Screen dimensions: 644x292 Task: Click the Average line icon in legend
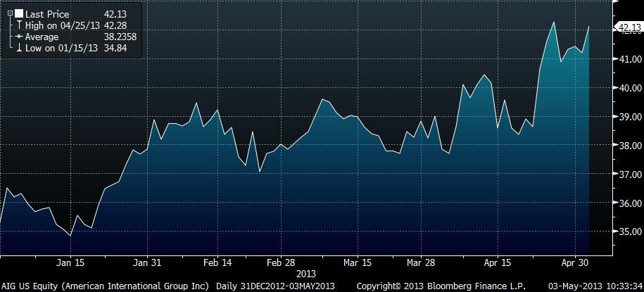[18, 37]
